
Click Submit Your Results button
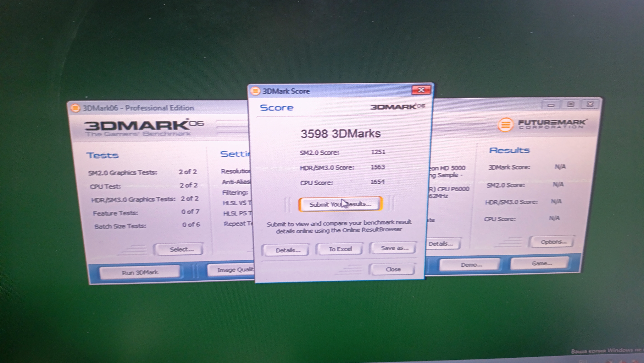tap(340, 204)
